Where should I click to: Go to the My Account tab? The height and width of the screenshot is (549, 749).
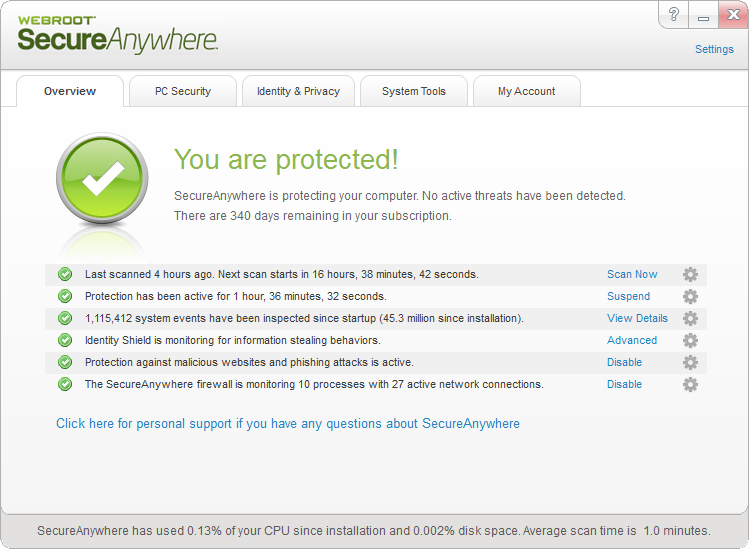click(526, 91)
